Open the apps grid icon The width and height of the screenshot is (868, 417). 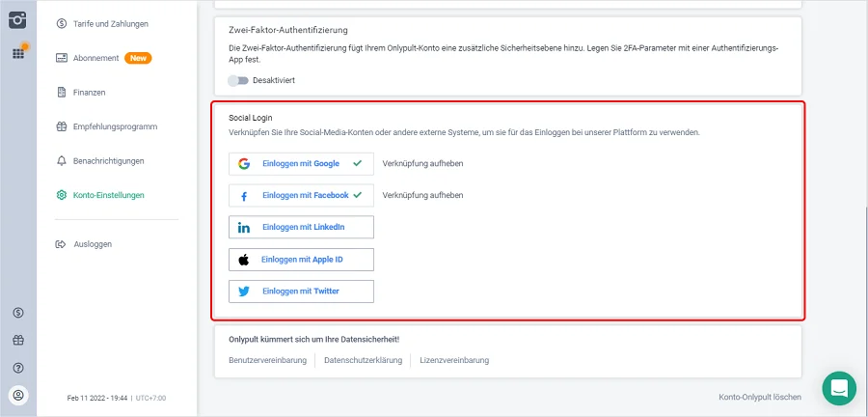(18, 53)
